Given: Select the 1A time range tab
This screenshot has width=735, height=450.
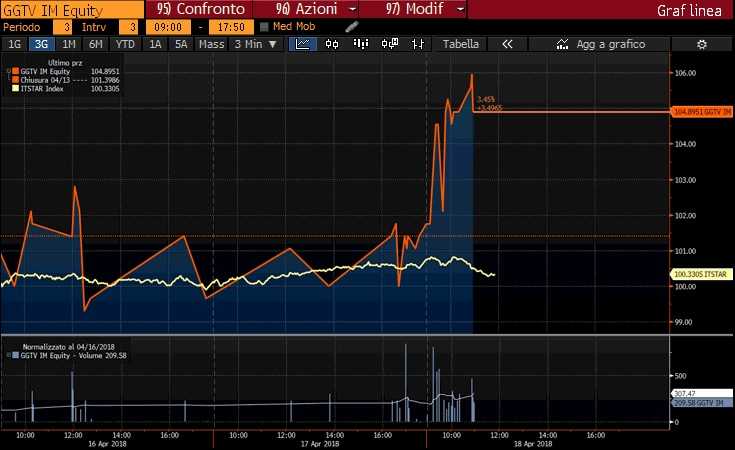Looking at the screenshot, I should pos(155,44).
